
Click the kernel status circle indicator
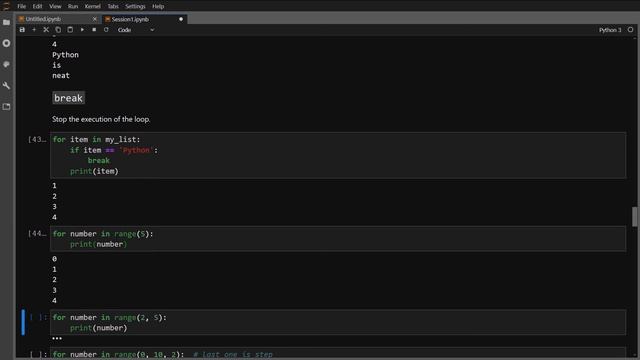630,30
